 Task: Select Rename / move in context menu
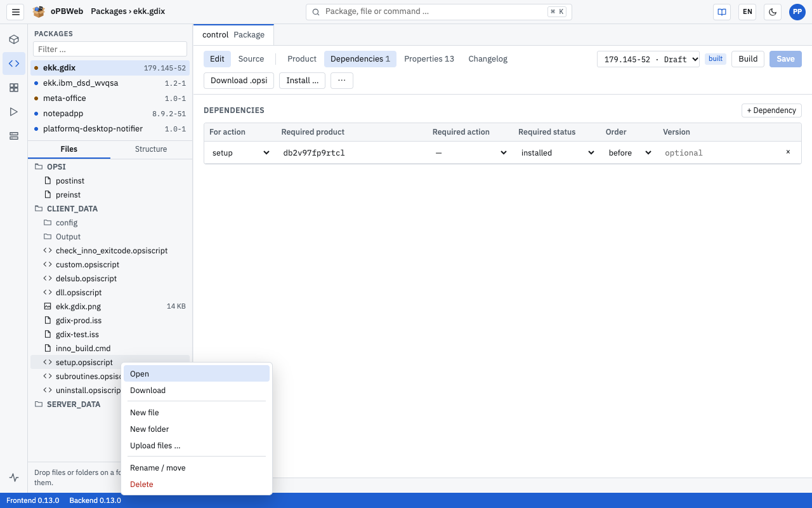tap(197, 468)
